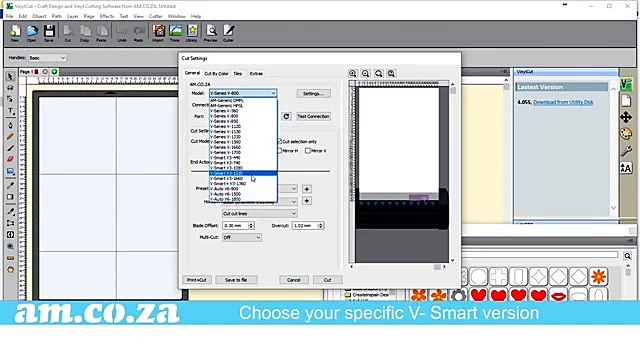640x360 pixels.
Task: Click the Download from Utility Disk link
Action: tap(563, 102)
